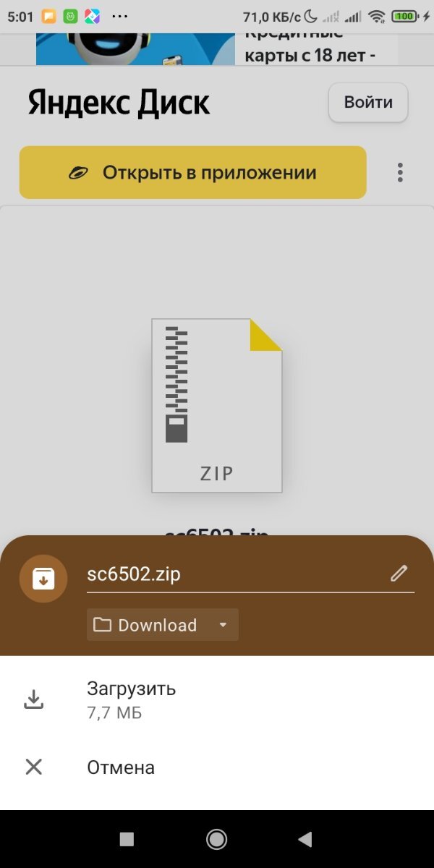Tap the download arrow icon next to Загрузить
The width and height of the screenshot is (434, 868).
click(34, 699)
